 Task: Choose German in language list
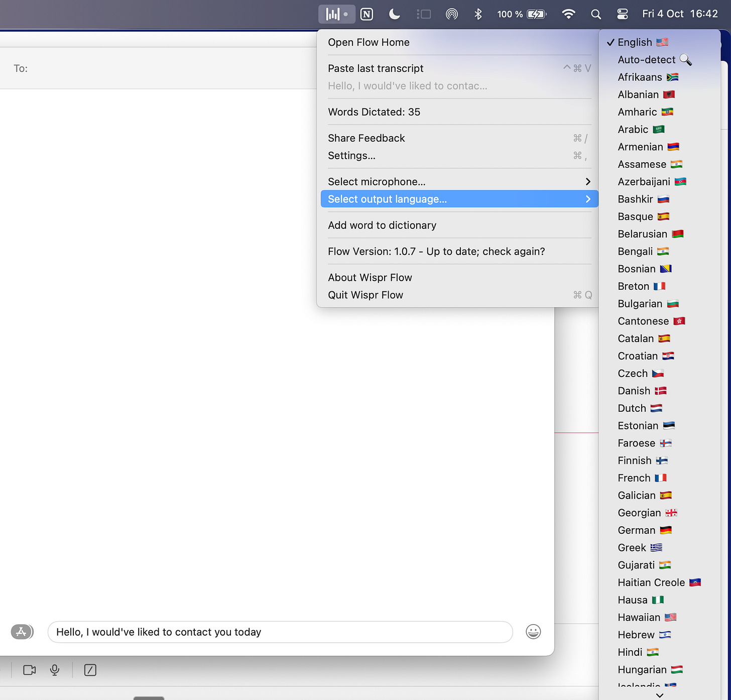(x=660, y=530)
